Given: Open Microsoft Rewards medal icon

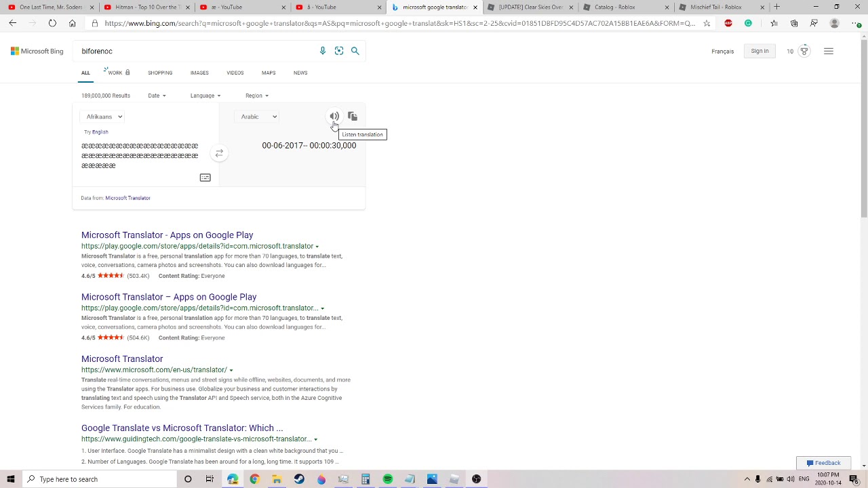Looking at the screenshot, I should coord(804,51).
